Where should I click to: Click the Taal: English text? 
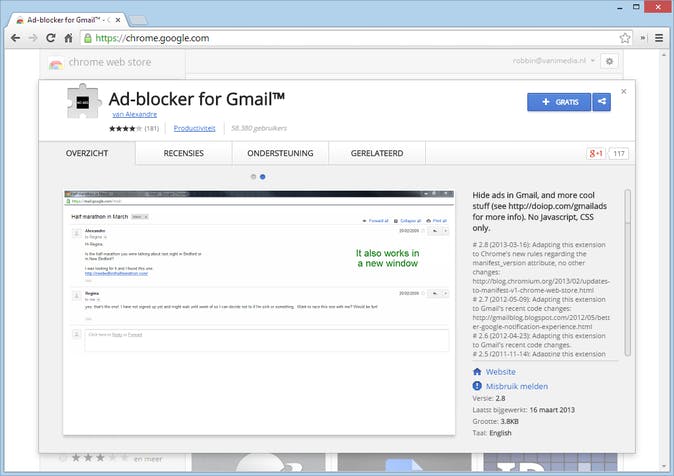(492, 433)
